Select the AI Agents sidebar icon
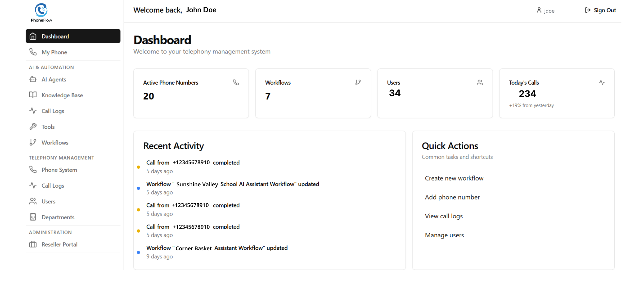Image resolution: width=644 pixels, height=306 pixels. tap(33, 79)
